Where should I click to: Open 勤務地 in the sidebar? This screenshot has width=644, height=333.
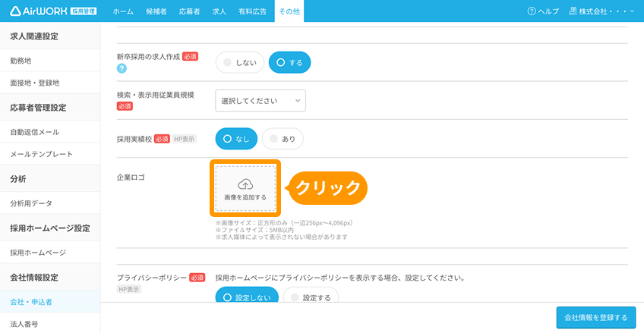click(50, 60)
